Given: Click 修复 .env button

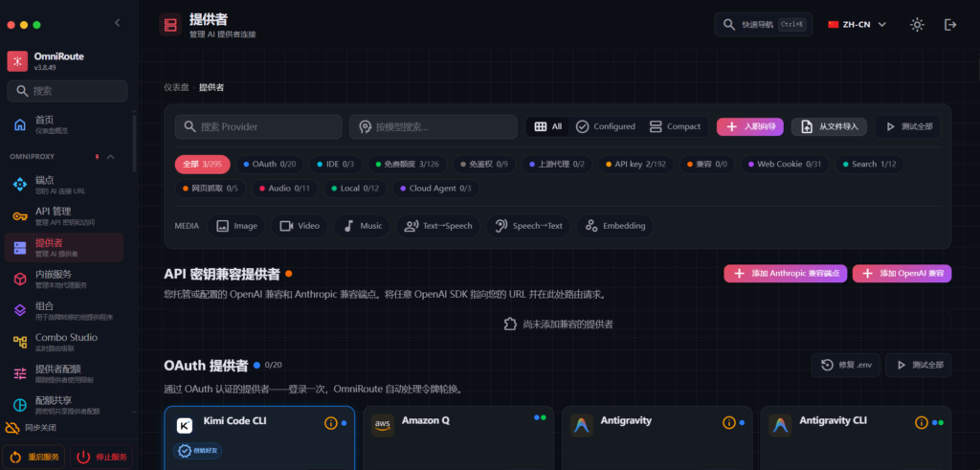Looking at the screenshot, I should pos(846,365).
